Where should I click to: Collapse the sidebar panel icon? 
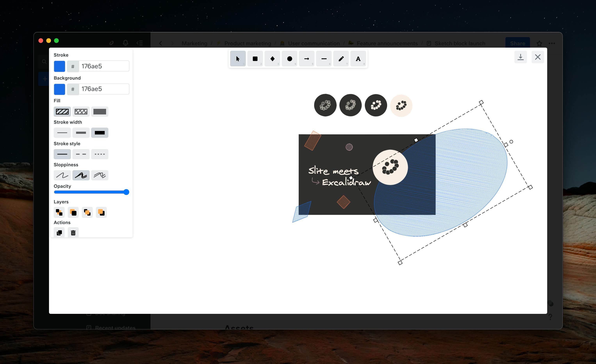tap(140, 43)
